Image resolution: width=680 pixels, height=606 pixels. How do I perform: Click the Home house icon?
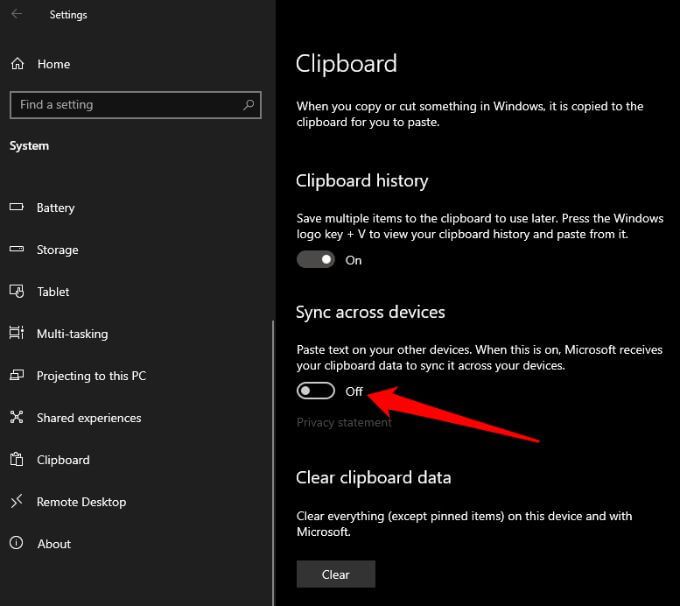(x=17, y=64)
